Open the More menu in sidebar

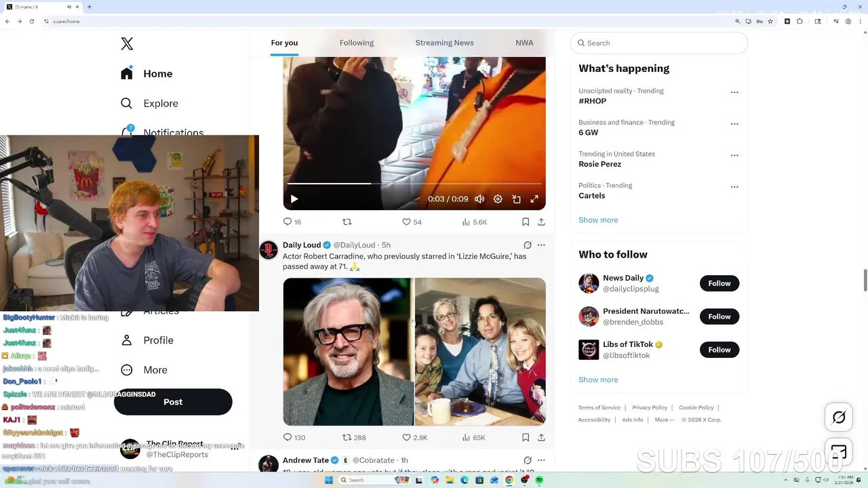pos(144,370)
